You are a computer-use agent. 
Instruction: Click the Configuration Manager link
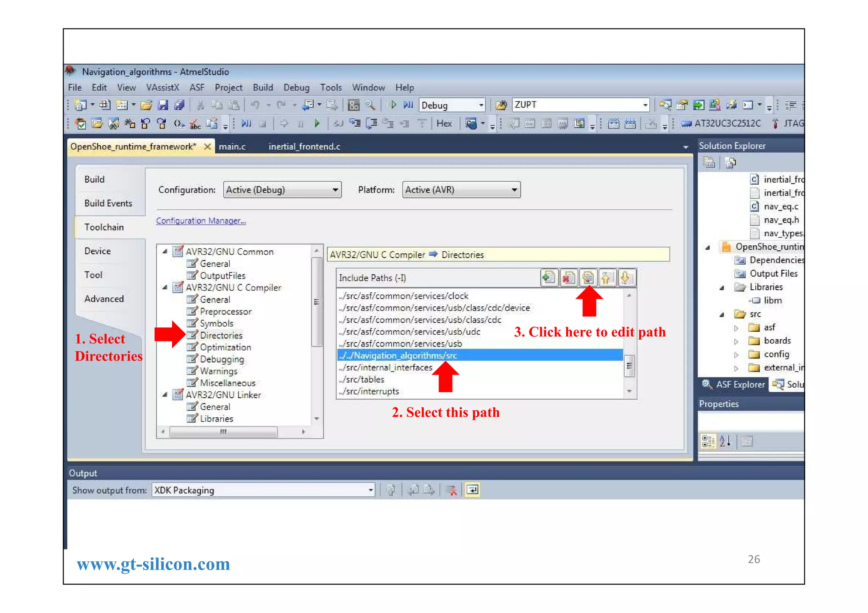click(200, 221)
